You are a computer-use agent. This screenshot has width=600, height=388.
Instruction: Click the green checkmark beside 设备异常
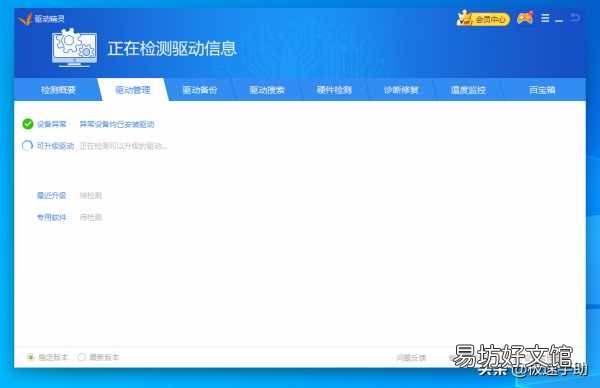coord(28,124)
